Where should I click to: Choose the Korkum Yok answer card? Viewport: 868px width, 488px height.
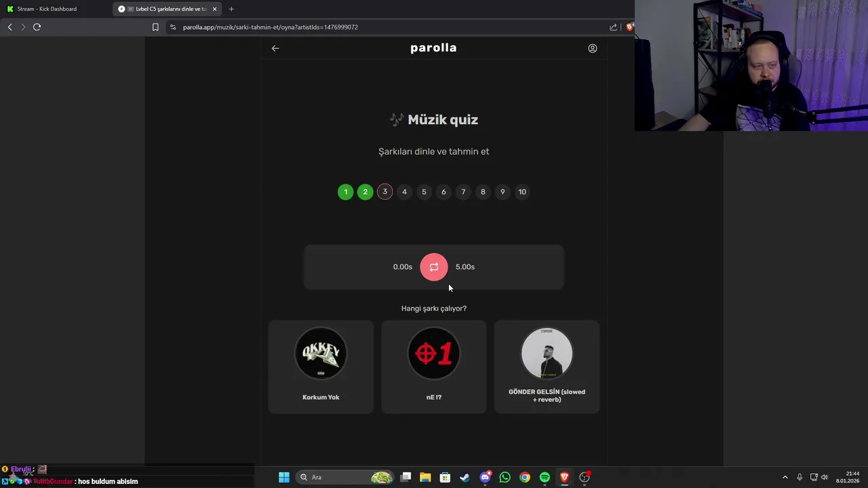(x=321, y=367)
